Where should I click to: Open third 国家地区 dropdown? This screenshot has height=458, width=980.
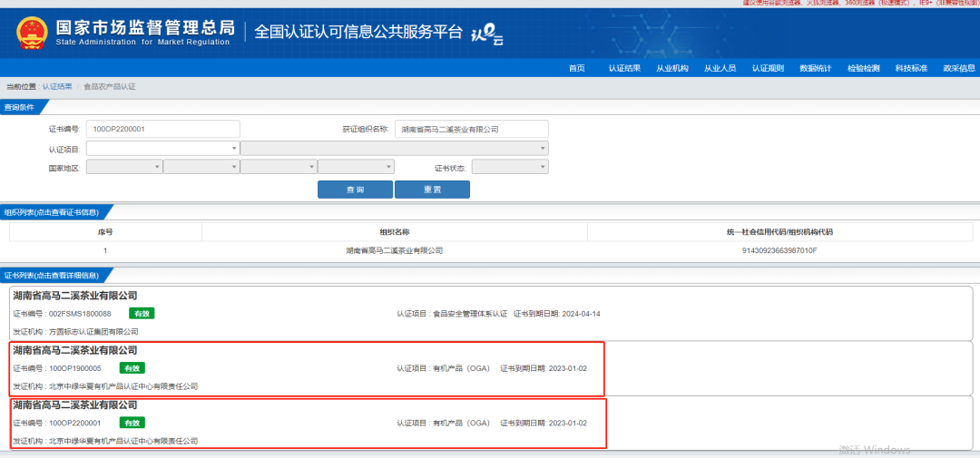coord(279,167)
